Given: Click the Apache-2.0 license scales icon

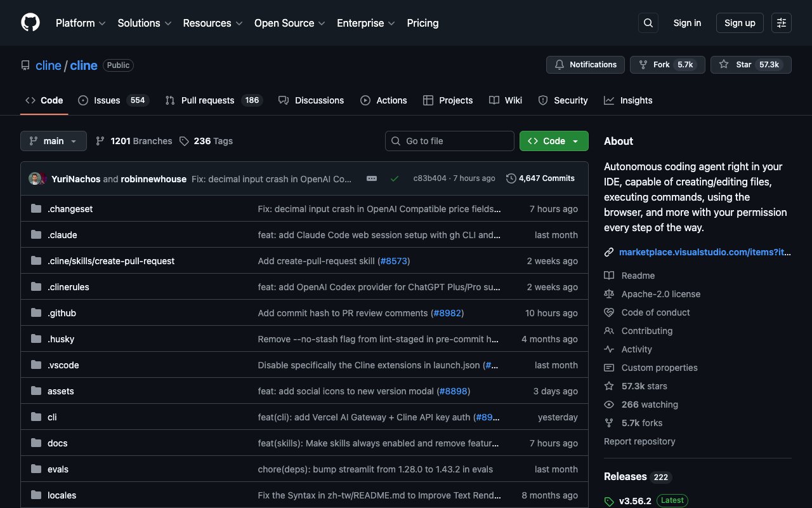Looking at the screenshot, I should click(x=609, y=294).
